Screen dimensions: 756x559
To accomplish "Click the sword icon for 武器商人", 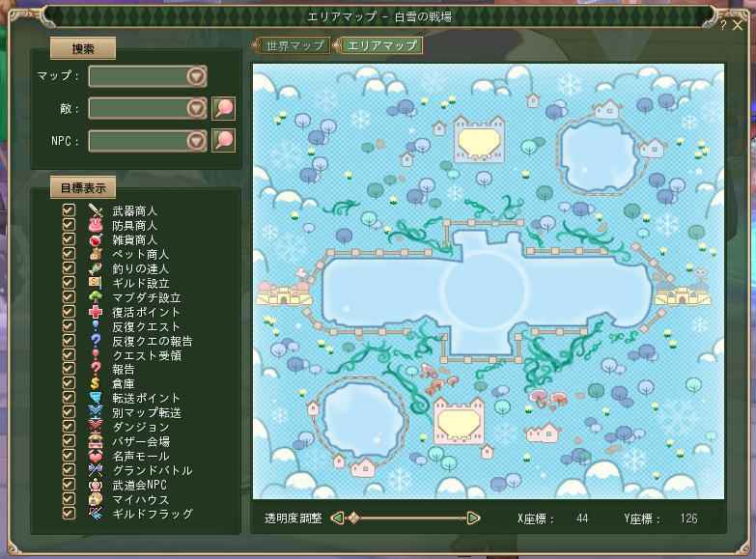I will [x=95, y=210].
